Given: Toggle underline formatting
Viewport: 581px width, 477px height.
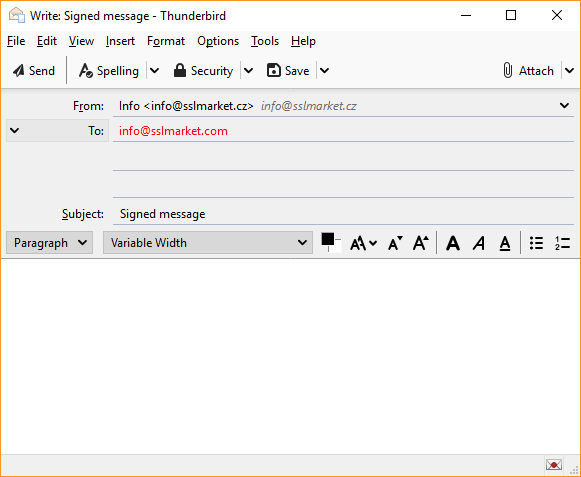Looking at the screenshot, I should pyautogui.click(x=505, y=243).
